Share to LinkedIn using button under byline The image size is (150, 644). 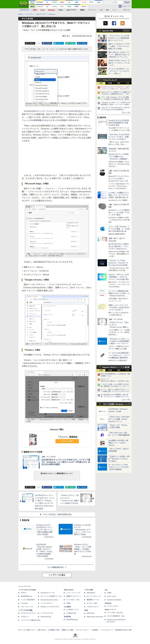(x=82, y=43)
